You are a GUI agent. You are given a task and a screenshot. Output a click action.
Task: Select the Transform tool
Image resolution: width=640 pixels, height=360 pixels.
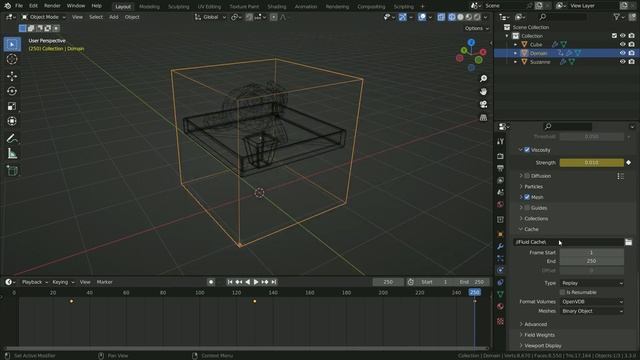(12, 121)
